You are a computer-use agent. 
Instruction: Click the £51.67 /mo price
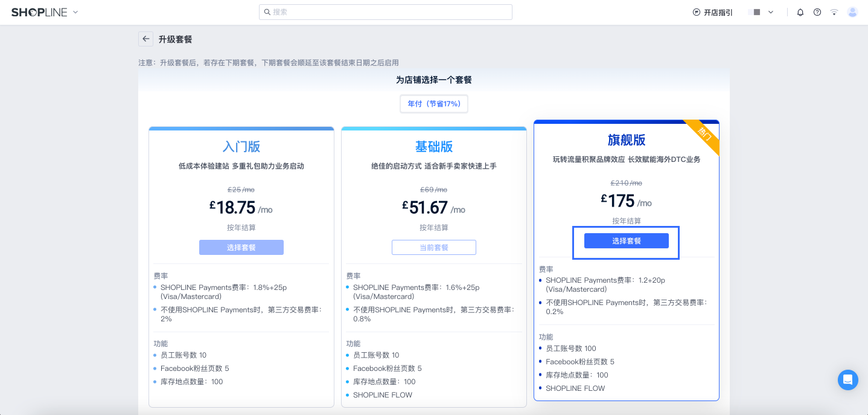(x=434, y=208)
